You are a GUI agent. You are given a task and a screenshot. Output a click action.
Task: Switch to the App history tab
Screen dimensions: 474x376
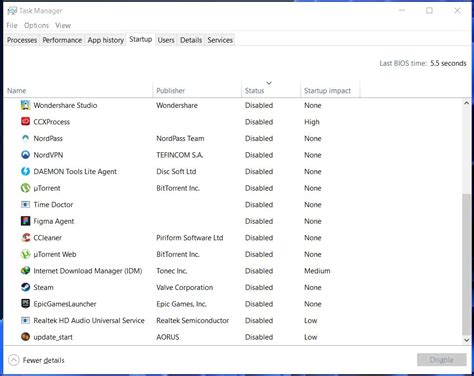[x=106, y=40]
